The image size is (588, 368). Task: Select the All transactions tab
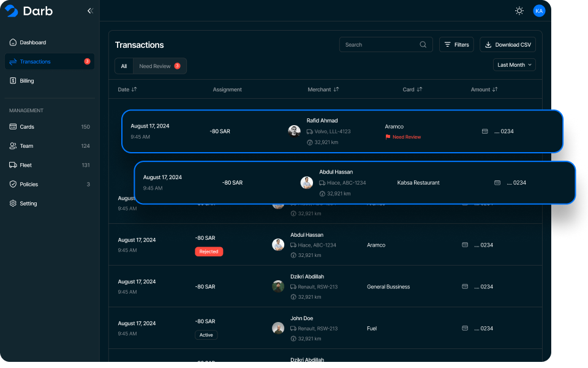tap(124, 66)
